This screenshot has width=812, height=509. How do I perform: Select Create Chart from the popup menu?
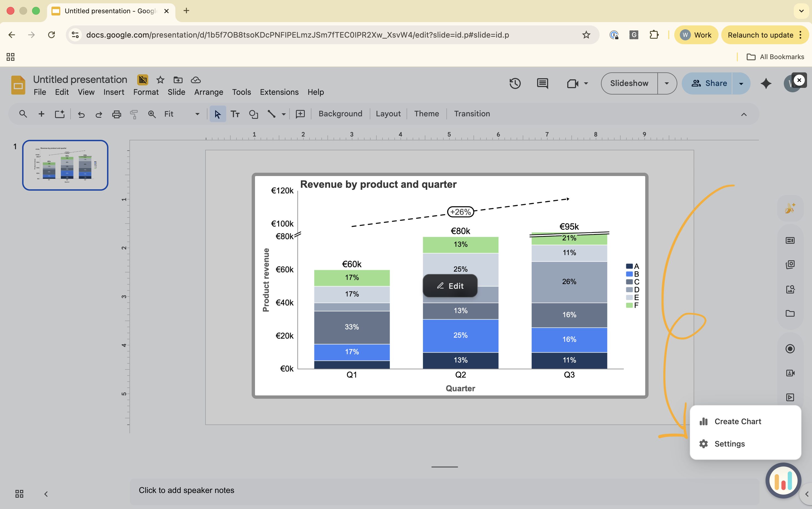pyautogui.click(x=738, y=421)
